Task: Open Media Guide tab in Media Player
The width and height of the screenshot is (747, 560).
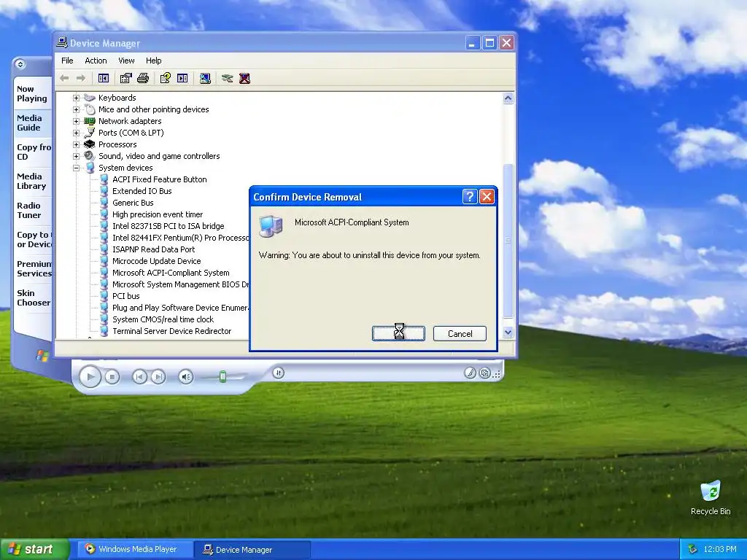Action: (x=32, y=122)
